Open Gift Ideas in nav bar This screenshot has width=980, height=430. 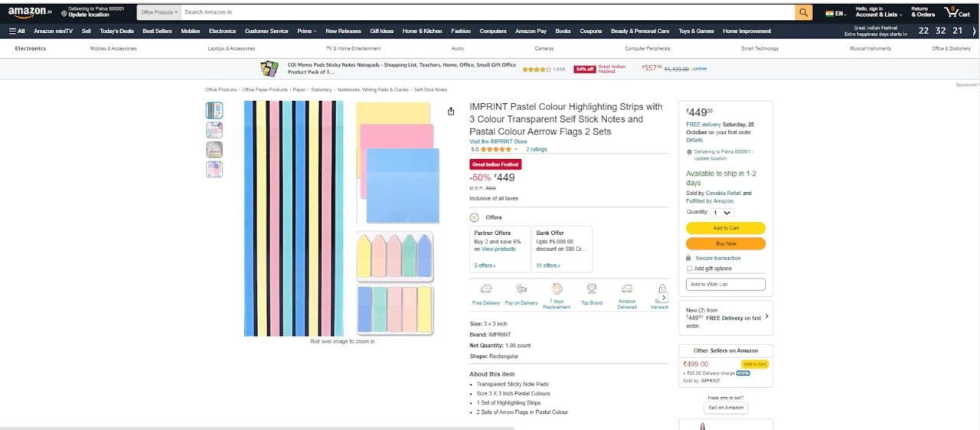click(381, 31)
